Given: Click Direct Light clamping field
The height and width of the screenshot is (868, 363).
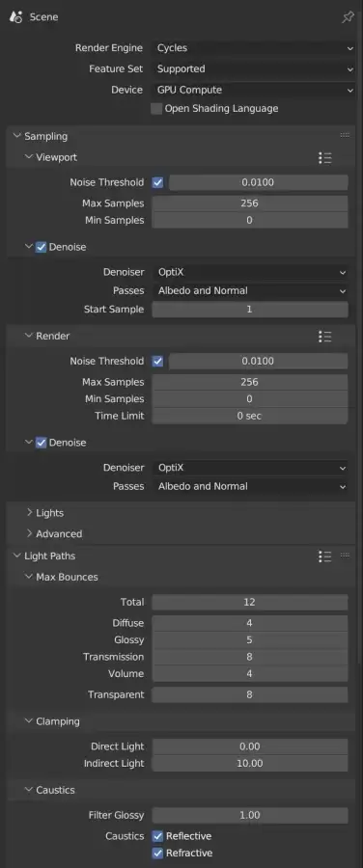Looking at the screenshot, I should point(250,746).
